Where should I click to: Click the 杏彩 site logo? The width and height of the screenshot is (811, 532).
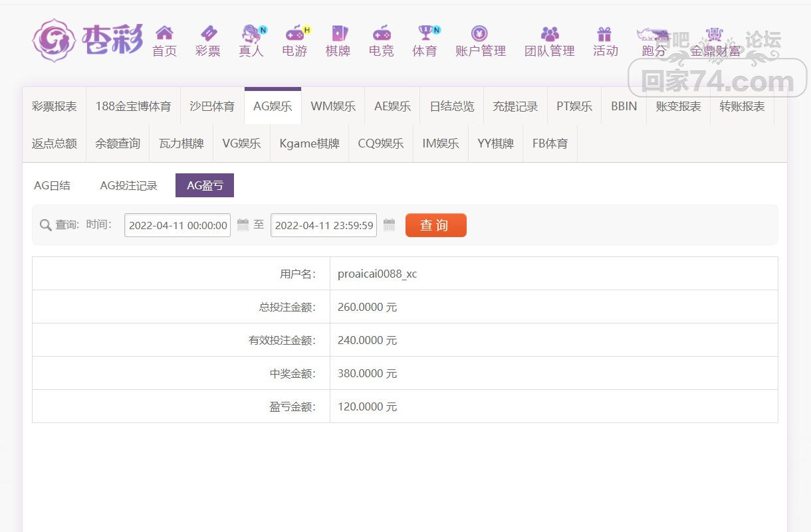(x=88, y=41)
